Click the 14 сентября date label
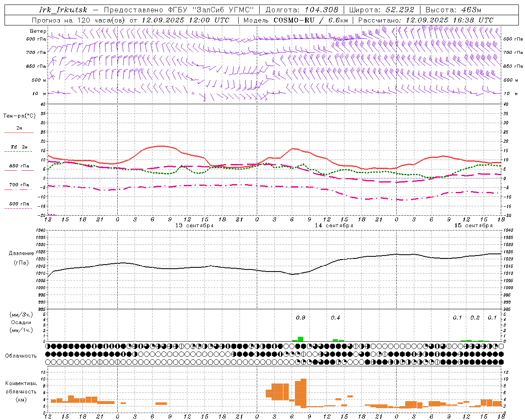 point(334,226)
